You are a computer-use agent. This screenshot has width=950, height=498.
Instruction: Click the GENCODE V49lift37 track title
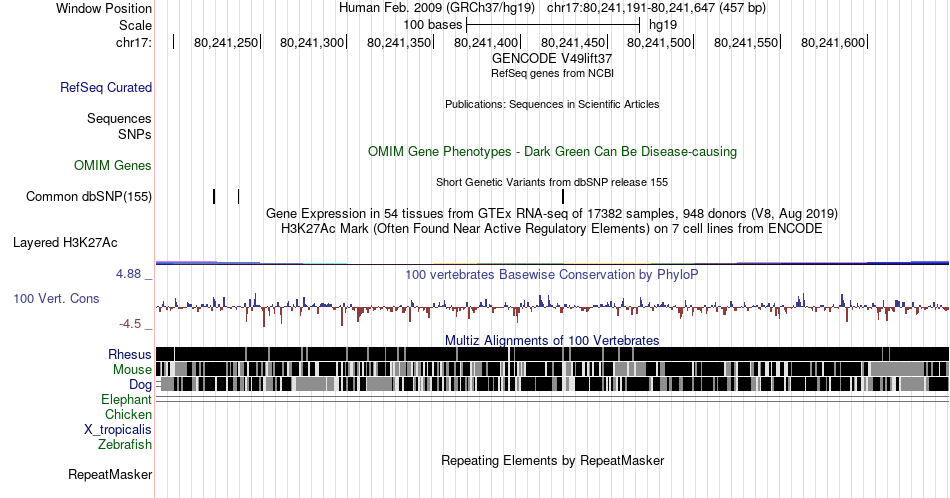tap(552, 59)
